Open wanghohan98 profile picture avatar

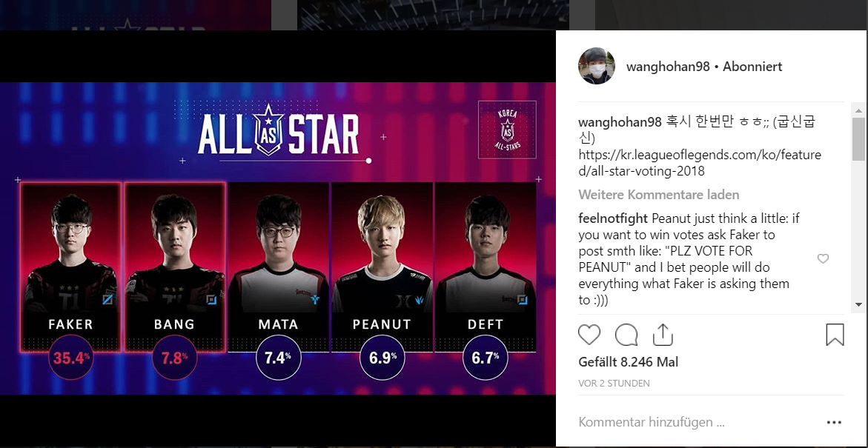click(597, 66)
